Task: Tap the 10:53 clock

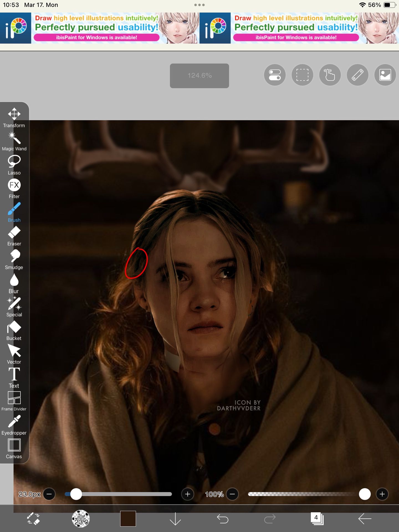Action: (x=11, y=5)
